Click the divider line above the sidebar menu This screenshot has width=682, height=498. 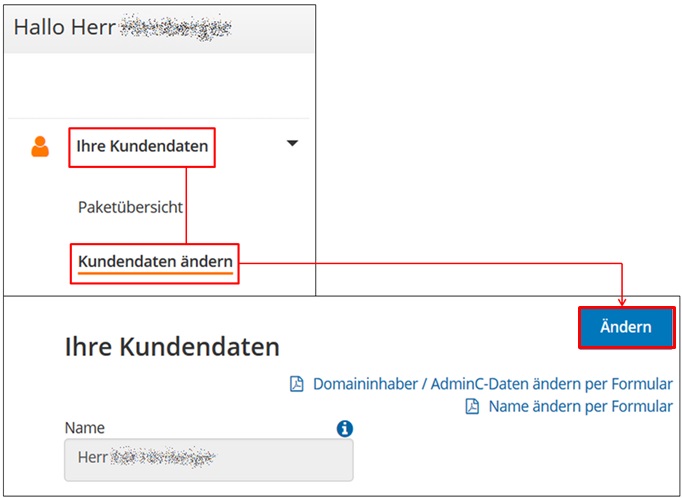[158, 118]
